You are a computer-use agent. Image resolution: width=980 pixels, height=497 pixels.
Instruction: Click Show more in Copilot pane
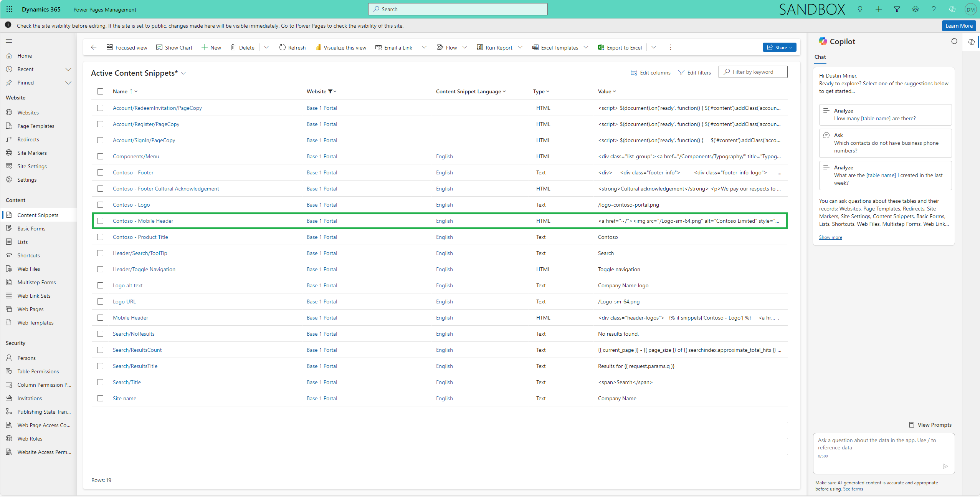coord(830,237)
